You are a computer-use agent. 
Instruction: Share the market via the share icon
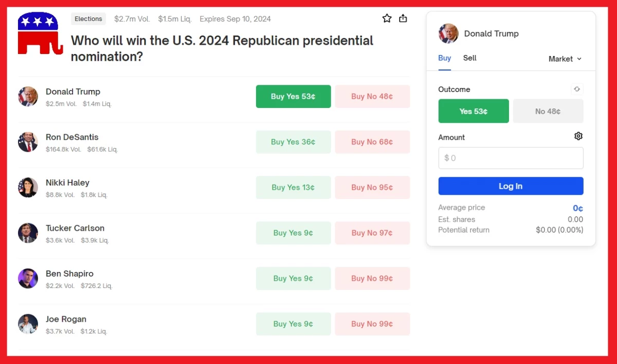pyautogui.click(x=403, y=19)
